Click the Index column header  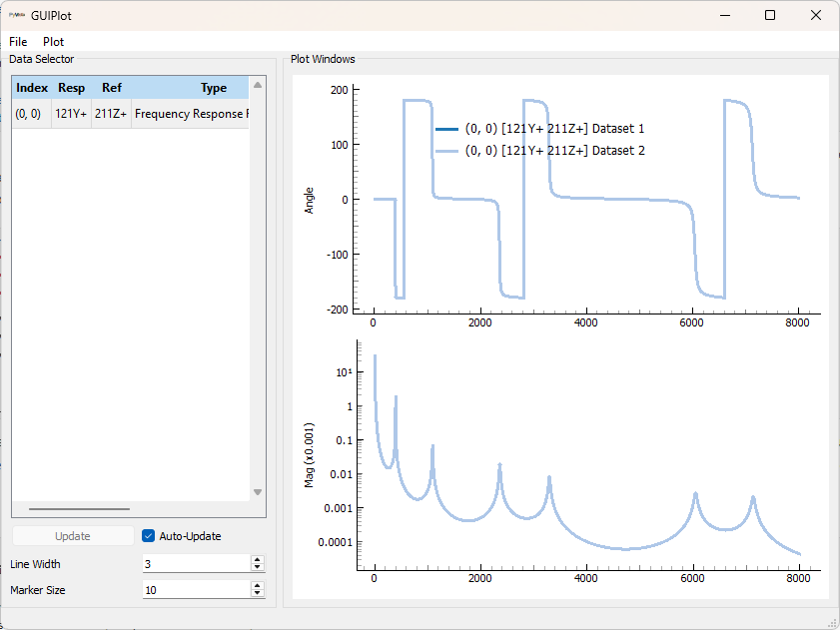coord(31,88)
